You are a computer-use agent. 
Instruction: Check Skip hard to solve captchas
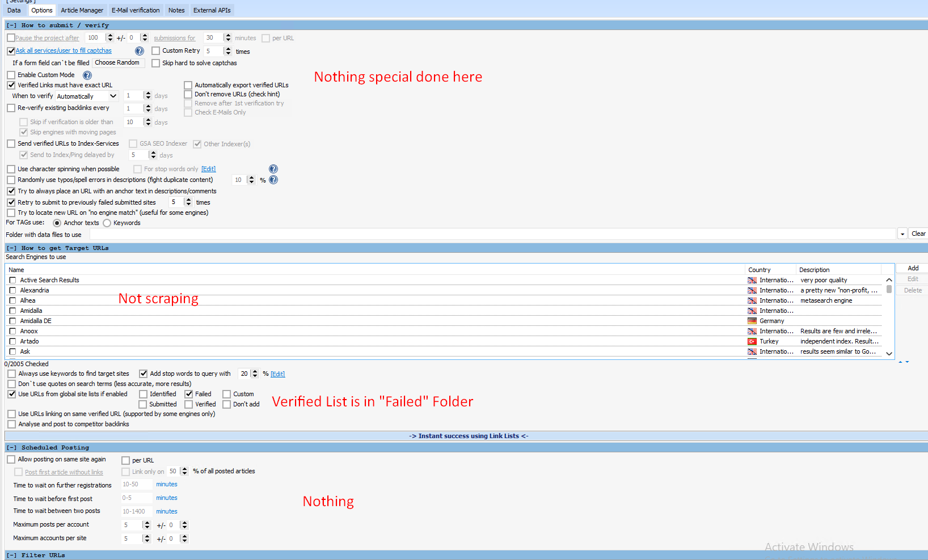[x=156, y=63]
